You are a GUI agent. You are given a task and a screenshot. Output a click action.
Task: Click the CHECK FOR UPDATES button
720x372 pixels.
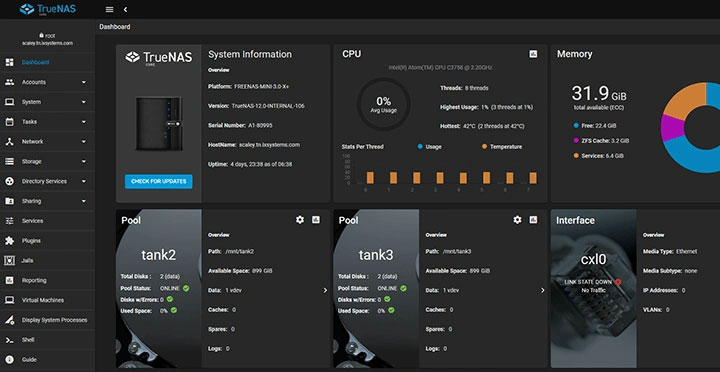(158, 181)
